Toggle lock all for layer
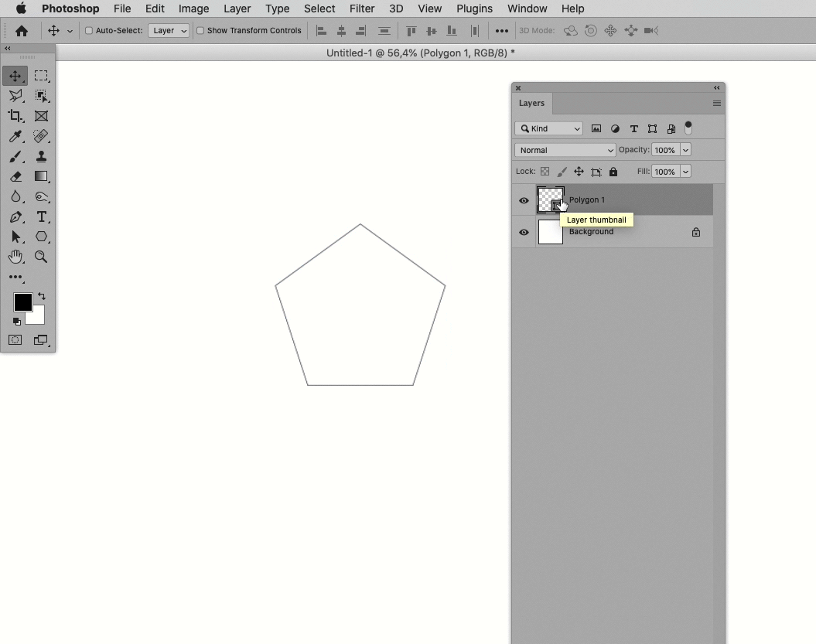This screenshot has height=644, width=816. (x=613, y=172)
